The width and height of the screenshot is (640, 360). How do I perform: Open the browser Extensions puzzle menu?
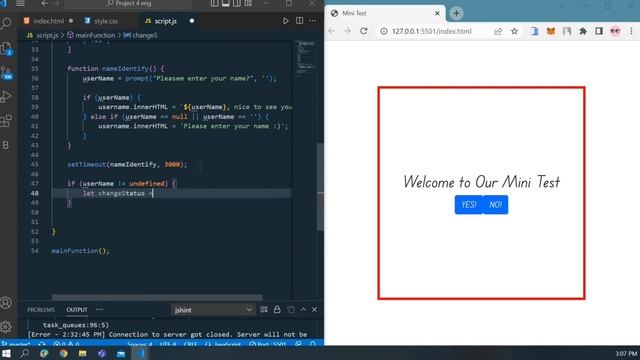point(583,31)
